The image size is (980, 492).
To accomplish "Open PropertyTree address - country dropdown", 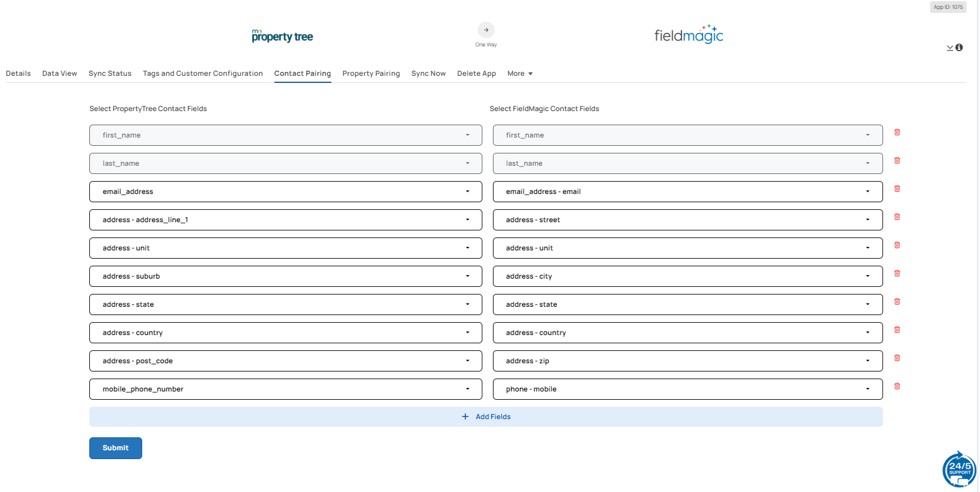I will (286, 333).
